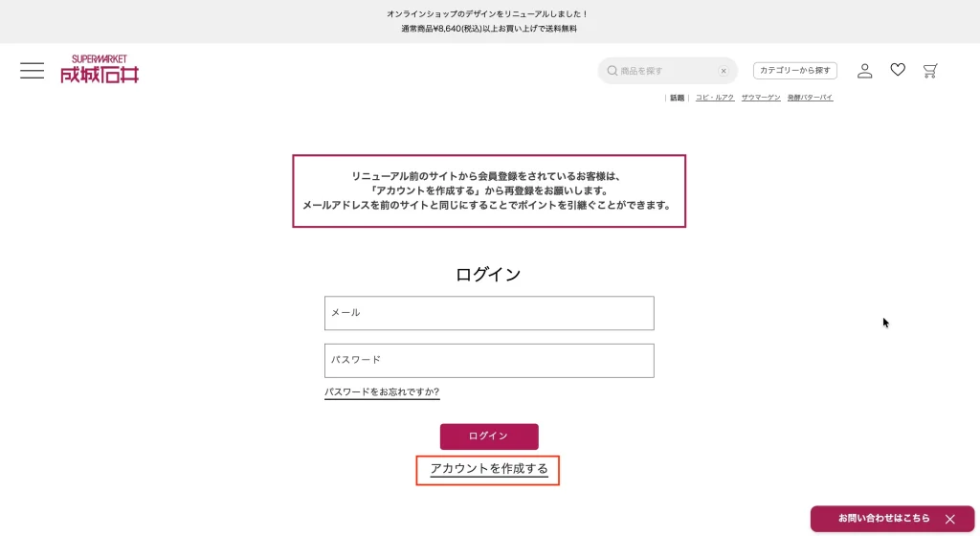The image size is (980, 536).
Task: Focus the パスワード input field
Action: click(489, 361)
